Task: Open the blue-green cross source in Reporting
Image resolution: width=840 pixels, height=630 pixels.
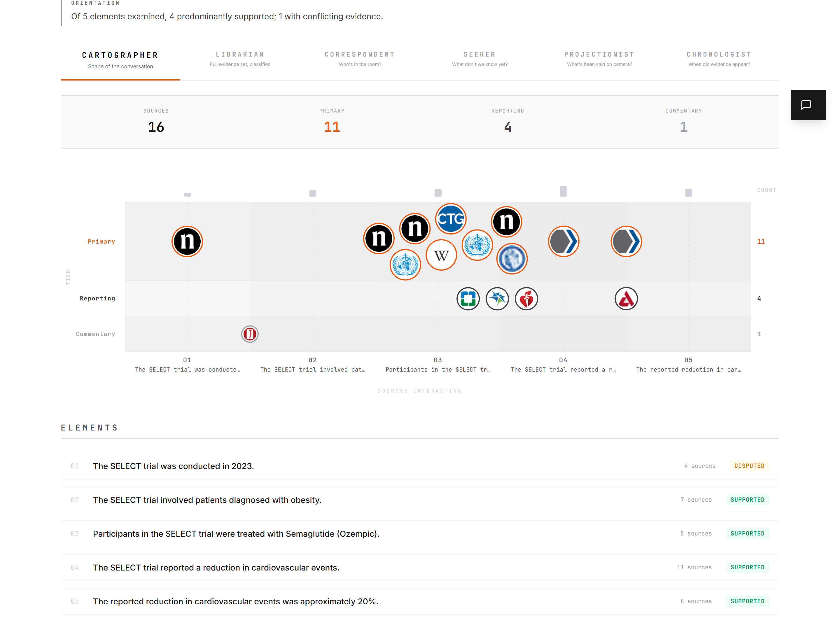Action: 468,299
